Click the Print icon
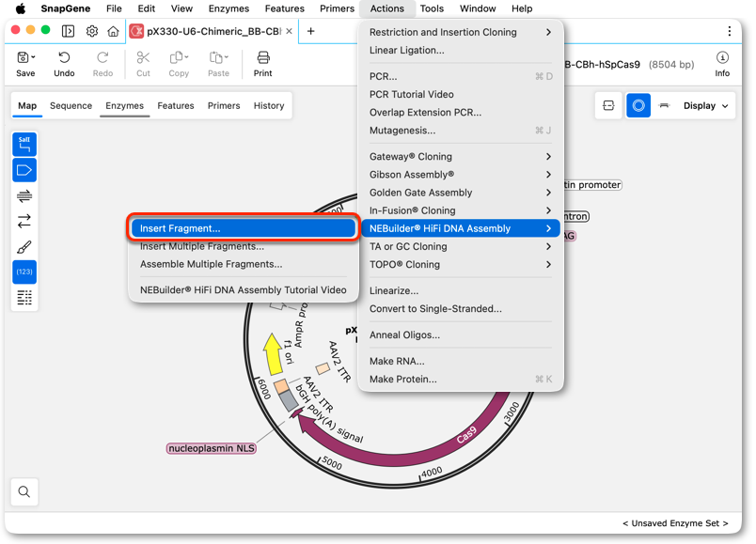 click(262, 58)
